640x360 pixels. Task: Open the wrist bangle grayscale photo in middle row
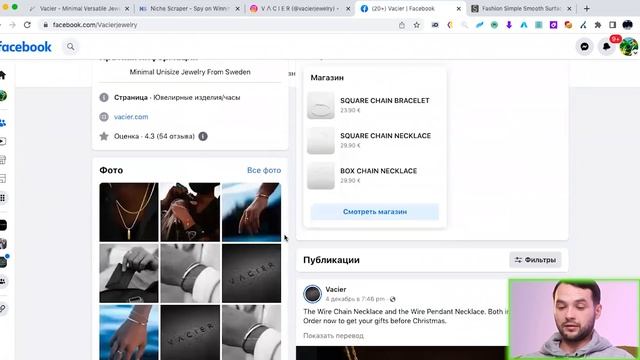[190, 273]
